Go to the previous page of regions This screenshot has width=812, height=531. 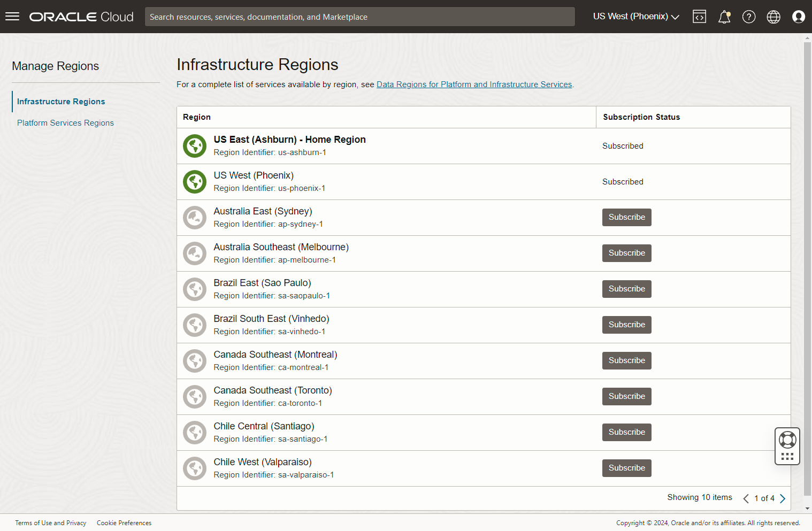click(746, 498)
